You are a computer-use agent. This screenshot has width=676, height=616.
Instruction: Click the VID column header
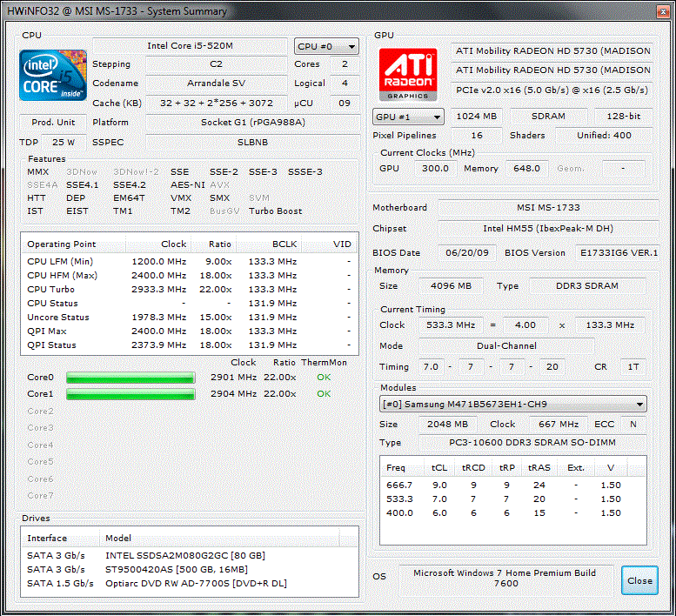[330, 244]
